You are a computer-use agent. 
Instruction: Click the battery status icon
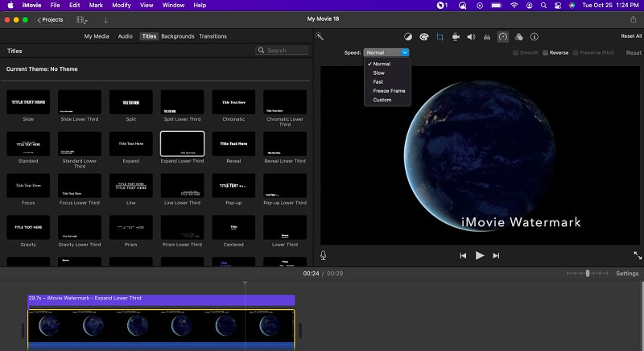[x=497, y=6]
